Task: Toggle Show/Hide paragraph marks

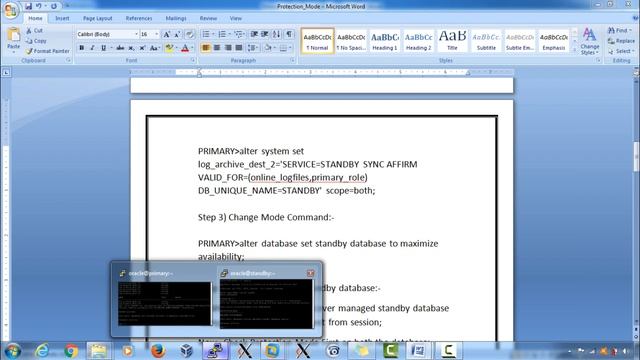Action: [289, 34]
